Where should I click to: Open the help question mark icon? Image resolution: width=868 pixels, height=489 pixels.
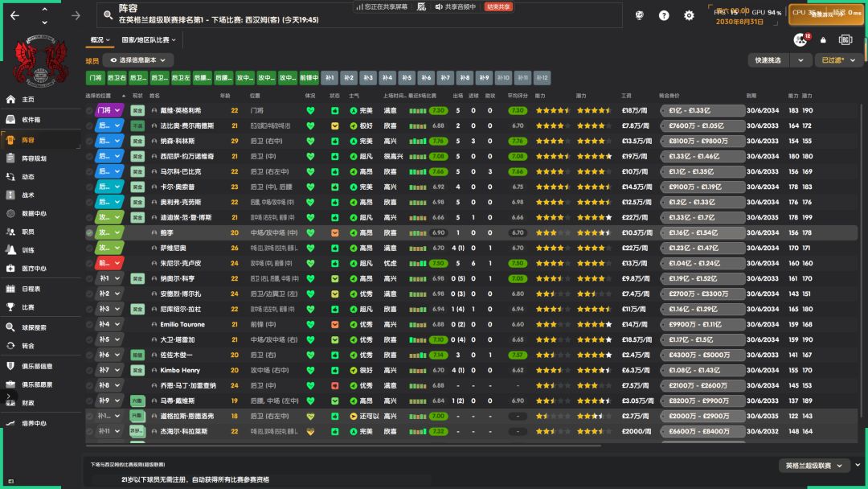click(x=664, y=15)
